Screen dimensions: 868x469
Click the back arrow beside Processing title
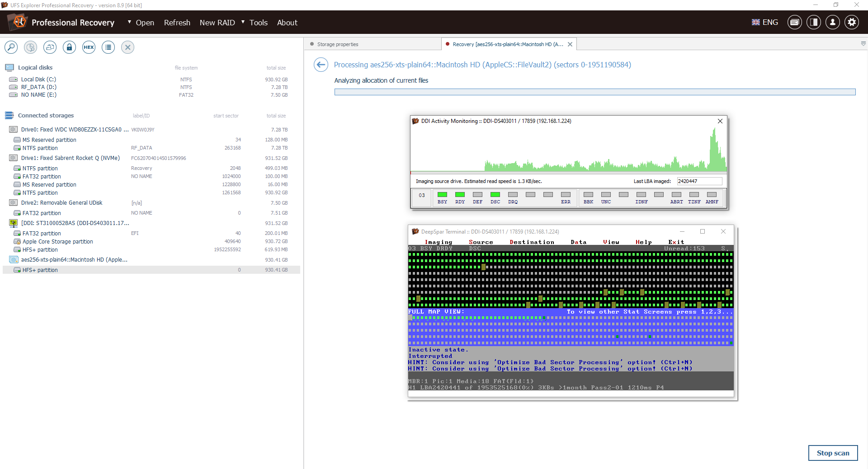click(x=321, y=65)
